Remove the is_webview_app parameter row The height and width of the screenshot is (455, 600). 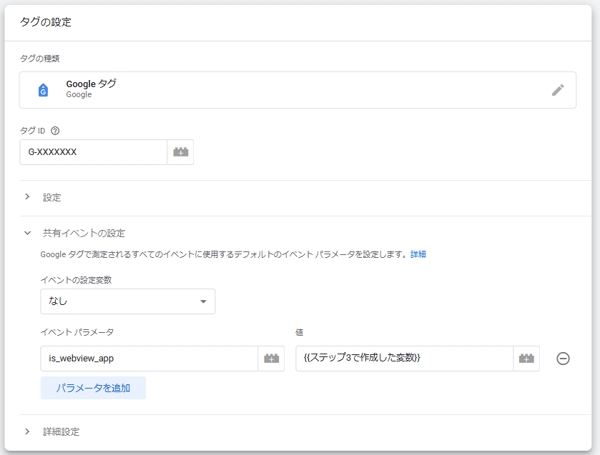tap(563, 358)
